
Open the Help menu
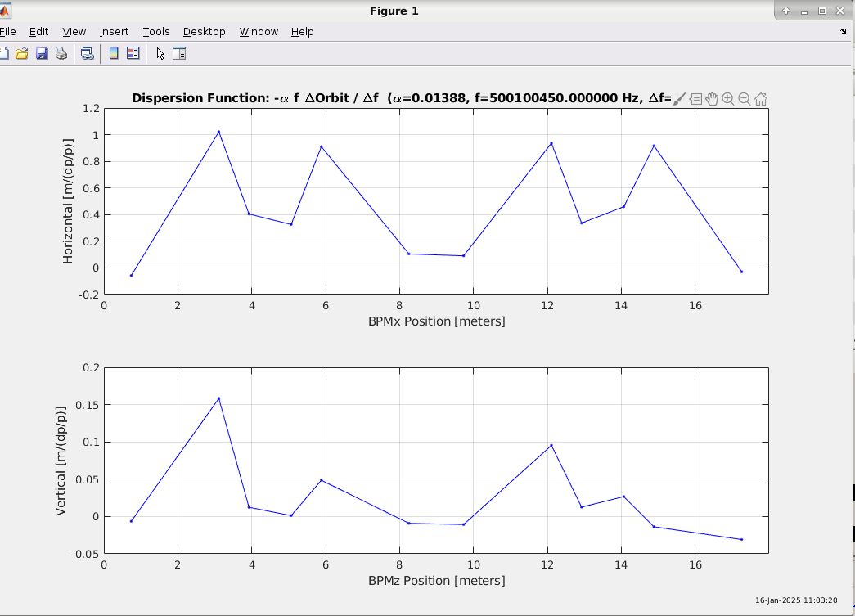tap(302, 32)
